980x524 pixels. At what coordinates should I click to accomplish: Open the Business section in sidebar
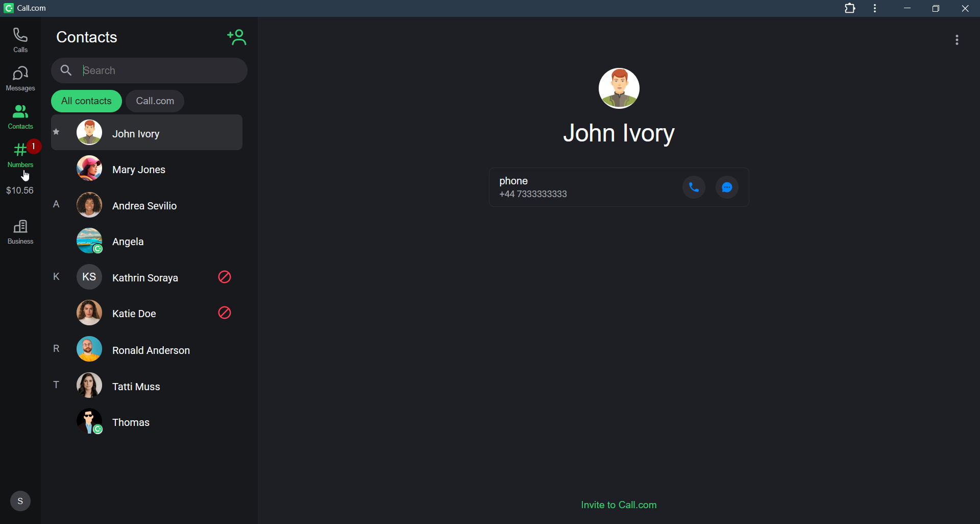pyautogui.click(x=20, y=232)
